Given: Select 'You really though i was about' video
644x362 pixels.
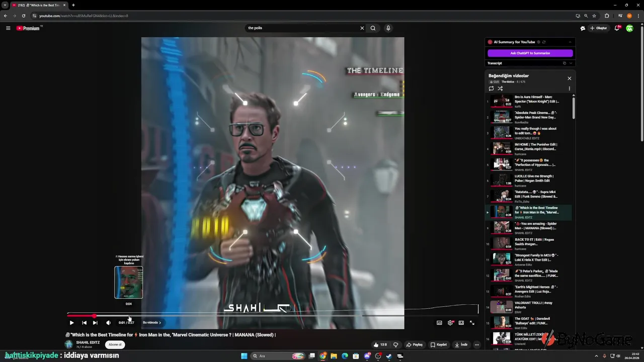Looking at the screenshot, I should [x=528, y=133].
